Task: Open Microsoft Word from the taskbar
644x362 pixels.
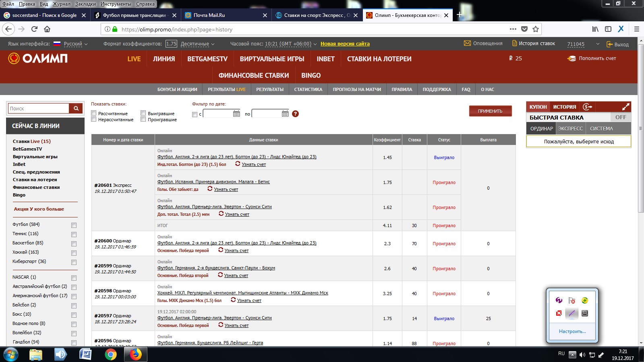Action: 85,354
